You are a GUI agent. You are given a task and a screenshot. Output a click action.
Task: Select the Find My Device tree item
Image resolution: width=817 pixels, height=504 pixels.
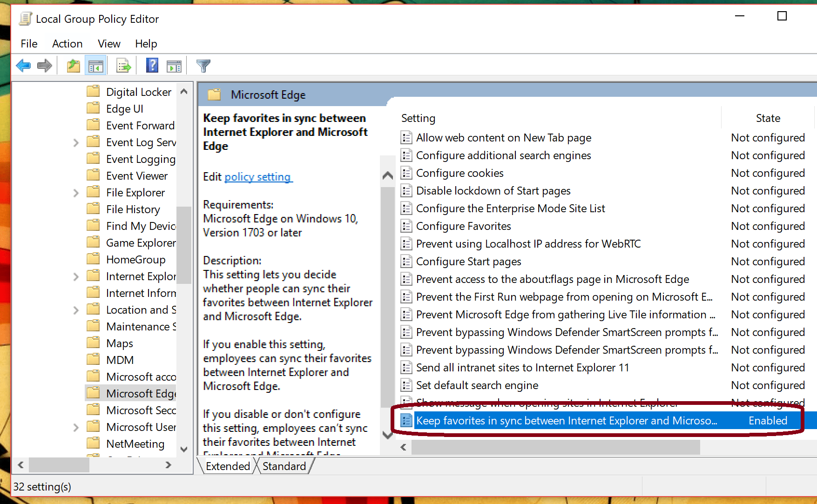(x=141, y=226)
